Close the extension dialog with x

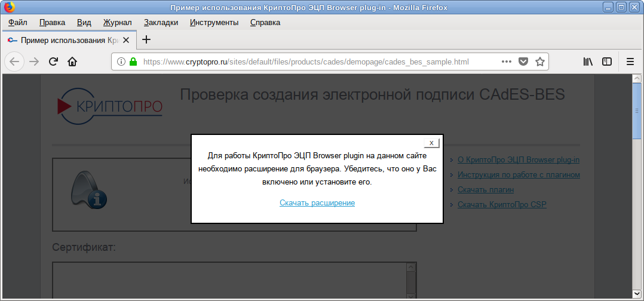click(x=431, y=143)
